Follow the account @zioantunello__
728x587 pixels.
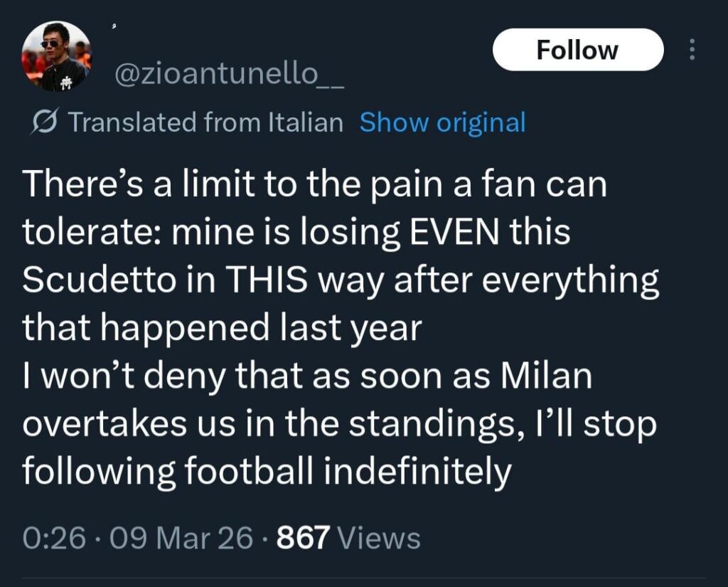click(578, 48)
